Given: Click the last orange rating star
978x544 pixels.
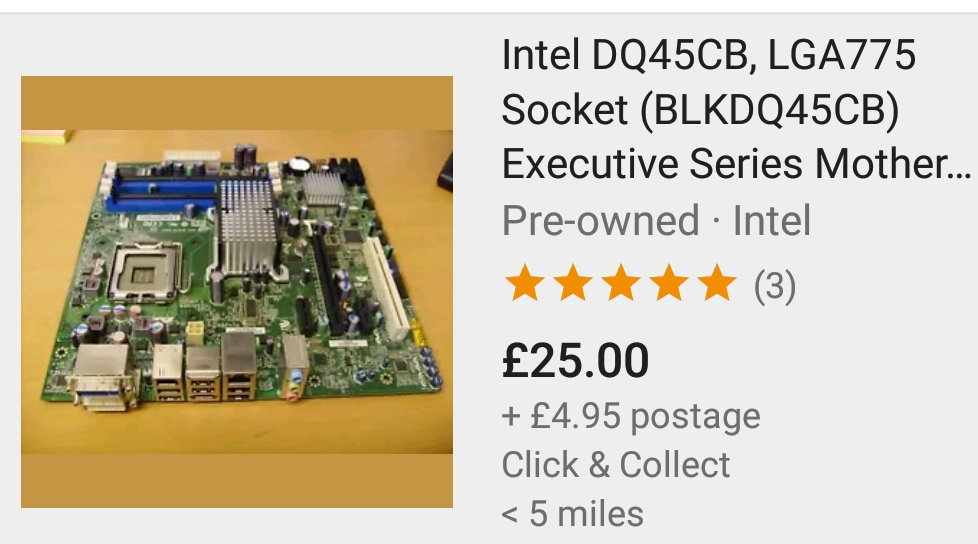Looking at the screenshot, I should coord(716,285).
